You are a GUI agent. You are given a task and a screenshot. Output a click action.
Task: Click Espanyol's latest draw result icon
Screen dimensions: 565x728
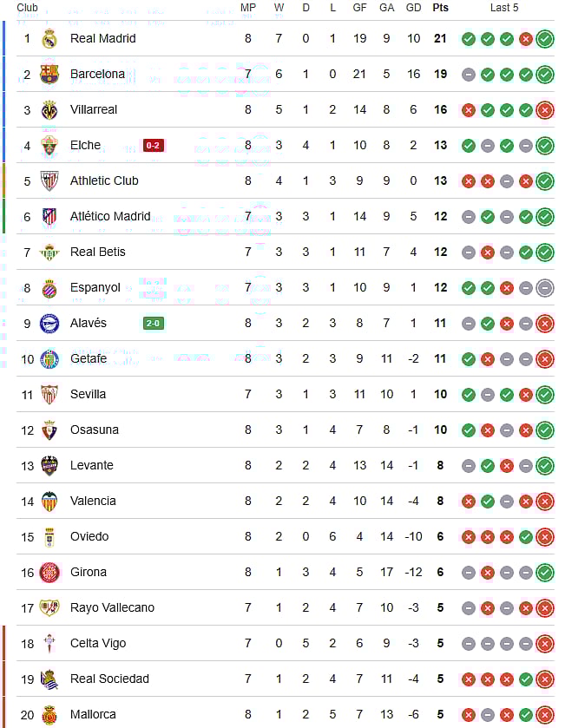click(x=545, y=287)
